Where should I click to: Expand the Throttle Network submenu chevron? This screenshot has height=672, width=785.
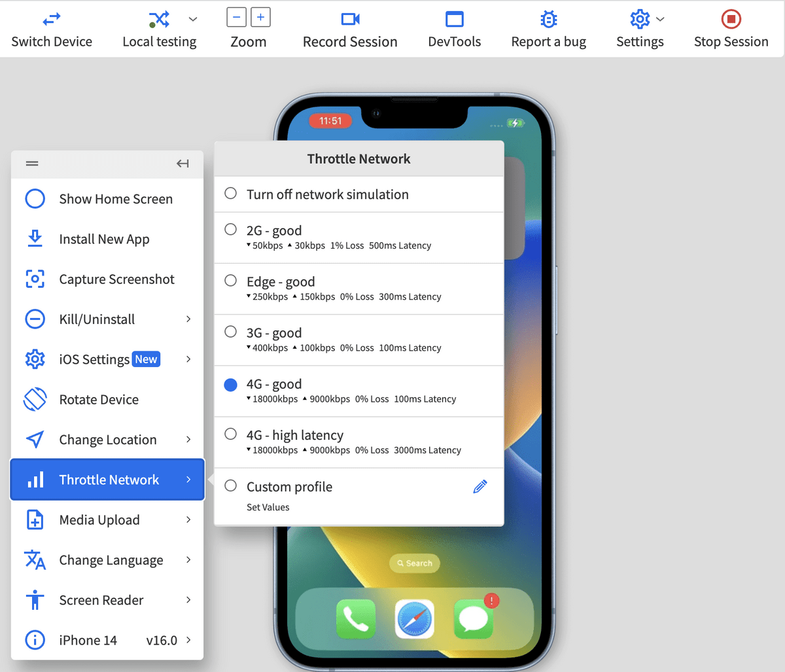pyautogui.click(x=188, y=480)
